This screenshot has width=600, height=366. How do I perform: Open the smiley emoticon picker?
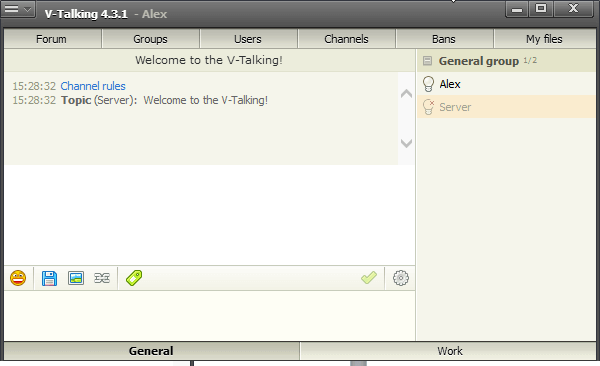click(18, 278)
